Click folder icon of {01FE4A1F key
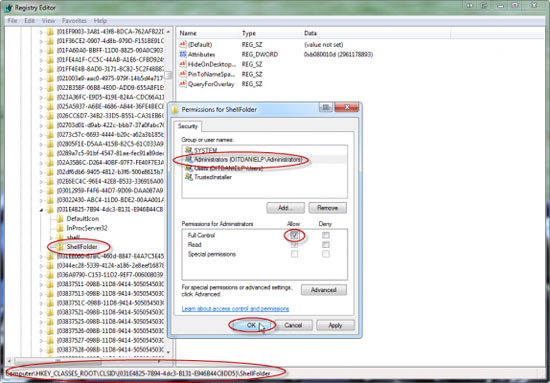Viewport: 550px width, 383px height. (x=50, y=60)
